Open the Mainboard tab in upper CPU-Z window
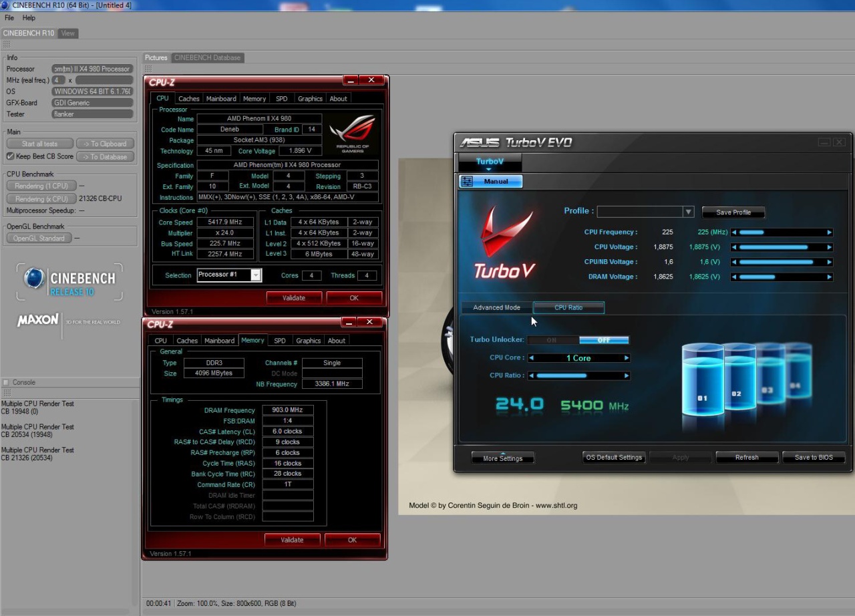Viewport: 855px width, 616px height. point(221,98)
